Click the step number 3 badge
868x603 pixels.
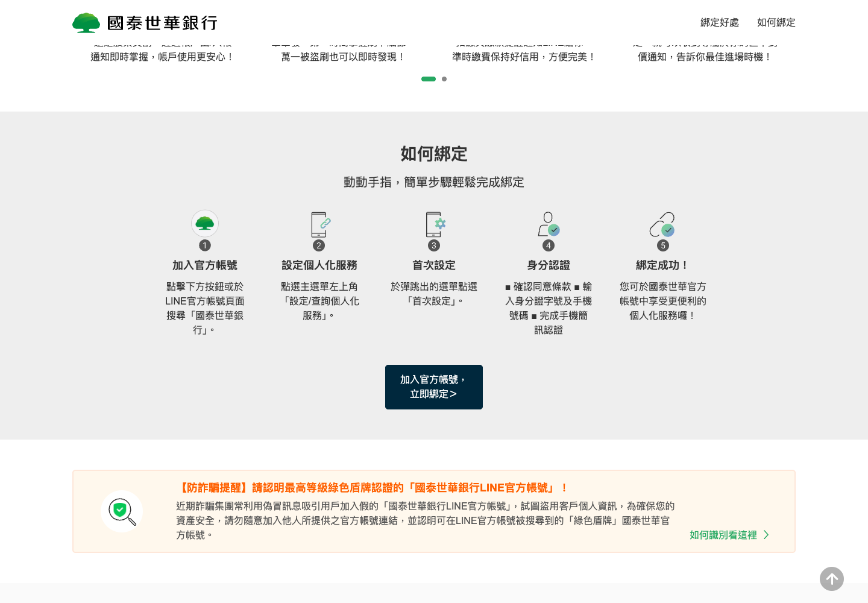coord(434,245)
